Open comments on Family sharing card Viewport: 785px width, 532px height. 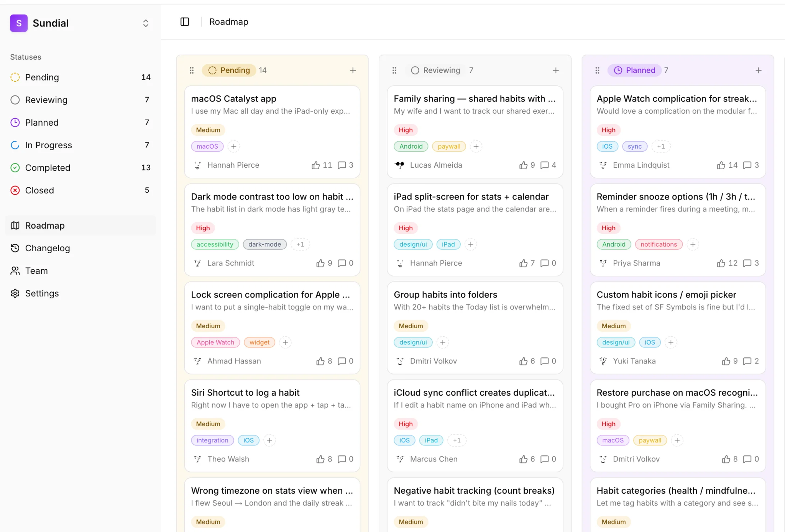(x=548, y=165)
